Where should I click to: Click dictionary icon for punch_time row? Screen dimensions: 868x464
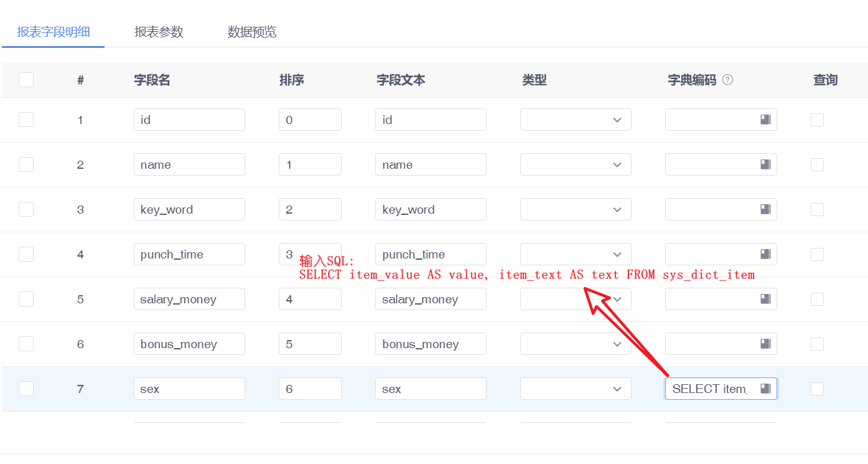(x=765, y=254)
